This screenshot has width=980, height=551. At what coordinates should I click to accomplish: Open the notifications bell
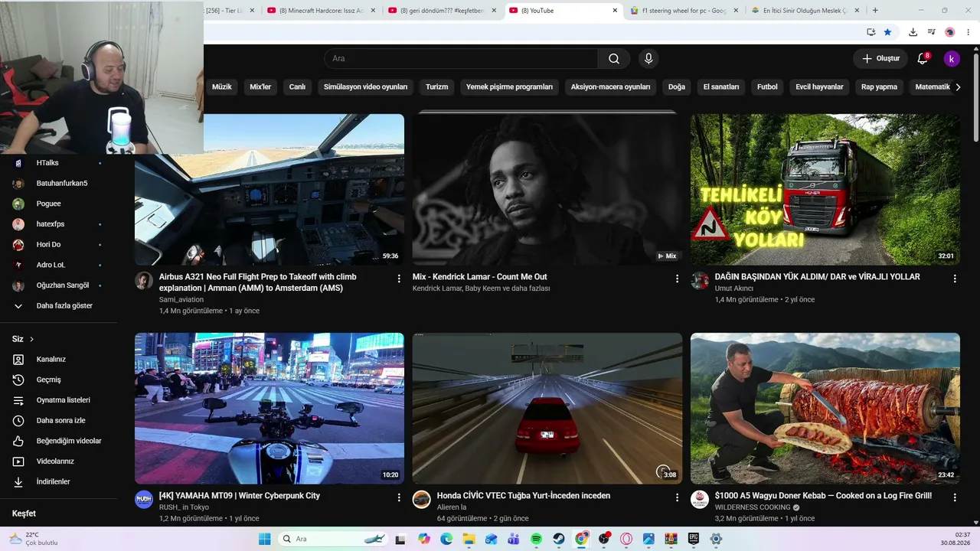923,59
